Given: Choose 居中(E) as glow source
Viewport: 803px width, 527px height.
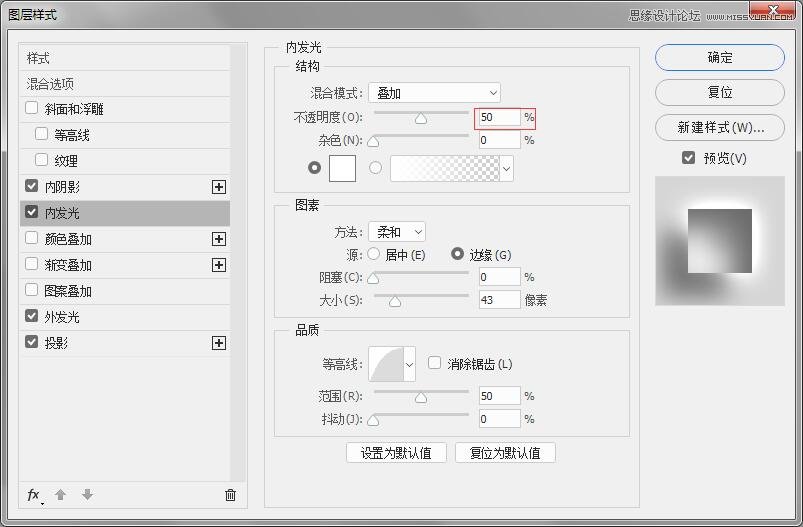Looking at the screenshot, I should tap(374, 254).
